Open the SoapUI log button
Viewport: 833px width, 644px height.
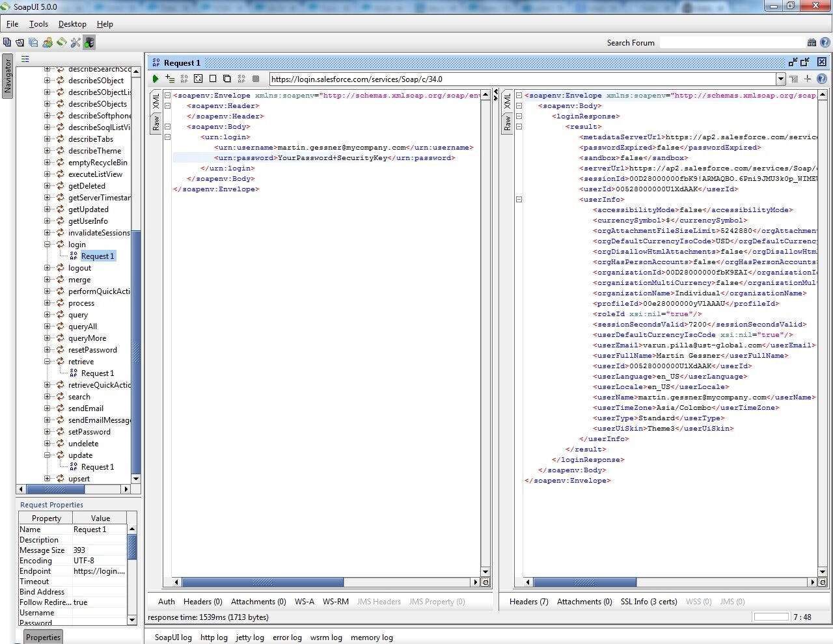[x=173, y=637]
